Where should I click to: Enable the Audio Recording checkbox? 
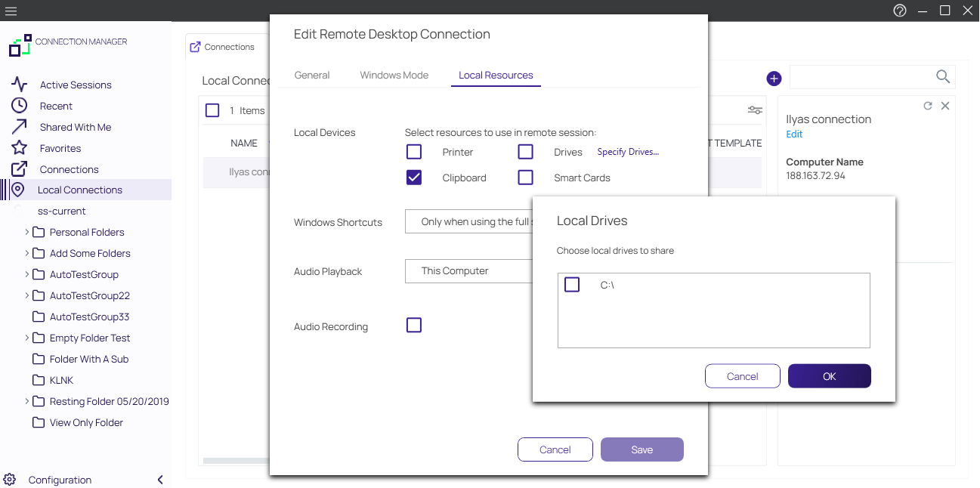(414, 326)
